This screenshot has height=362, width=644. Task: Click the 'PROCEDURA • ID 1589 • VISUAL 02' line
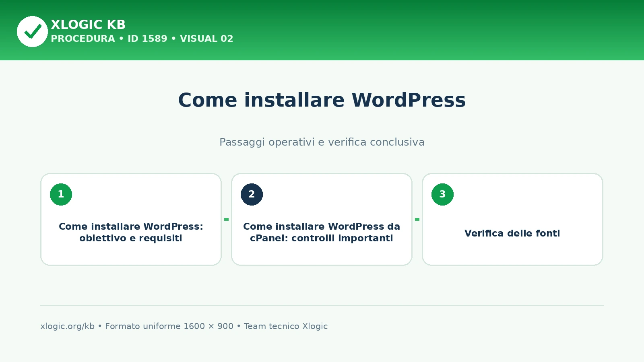142,39
